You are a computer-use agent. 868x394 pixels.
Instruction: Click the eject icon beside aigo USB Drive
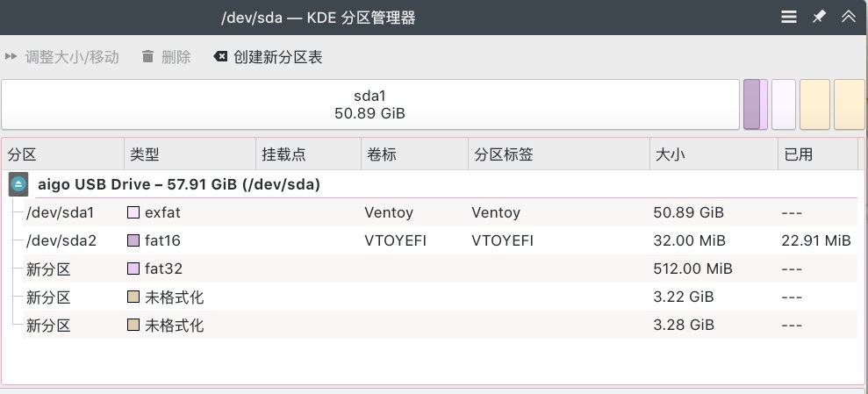coord(19,184)
